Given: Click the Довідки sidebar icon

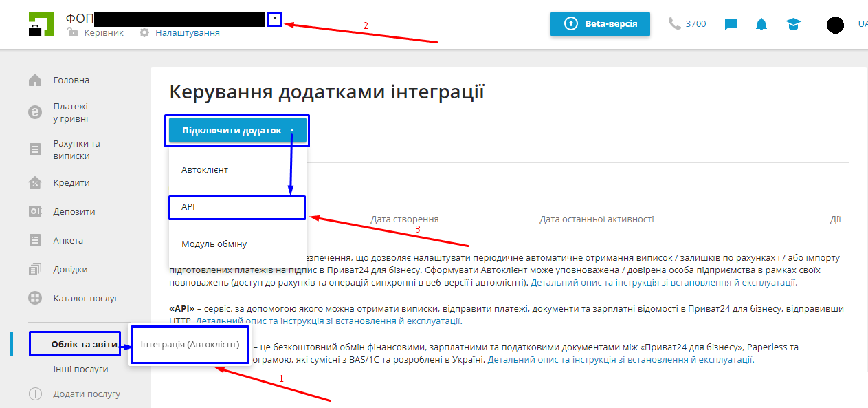Looking at the screenshot, I should coord(35,269).
